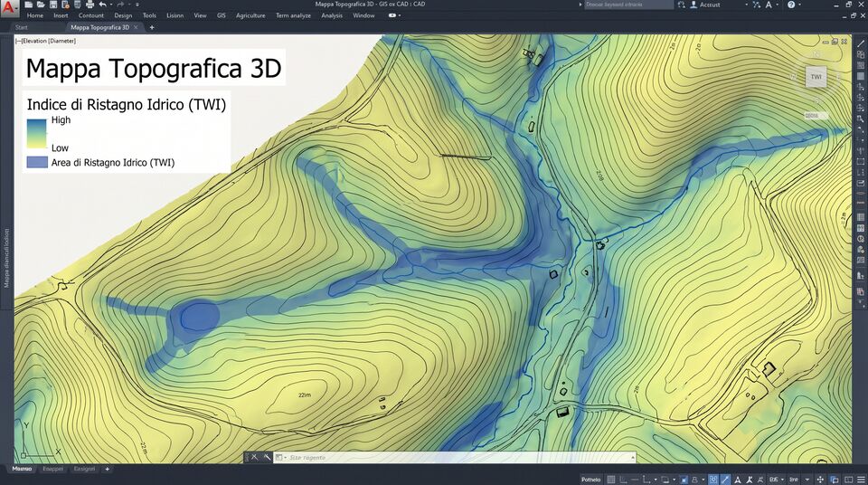The image size is (868, 485).
Task: Click the TWI ViewCube face
Action: (x=816, y=77)
